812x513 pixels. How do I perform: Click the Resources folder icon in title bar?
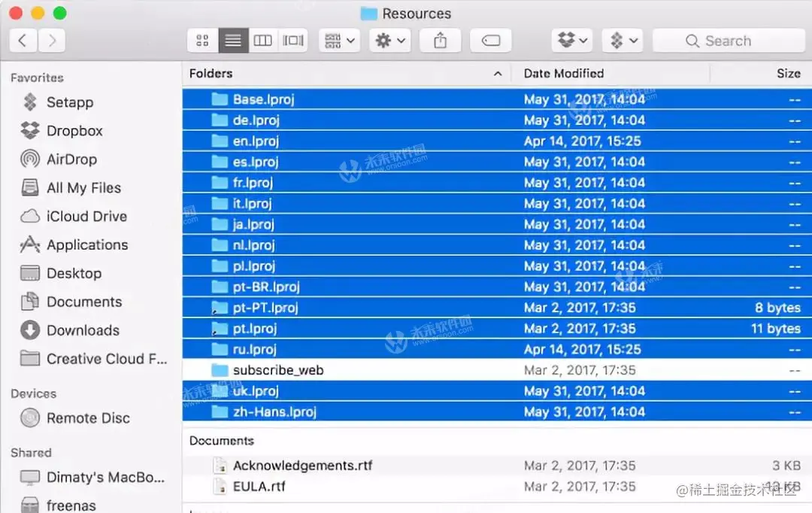coord(368,14)
